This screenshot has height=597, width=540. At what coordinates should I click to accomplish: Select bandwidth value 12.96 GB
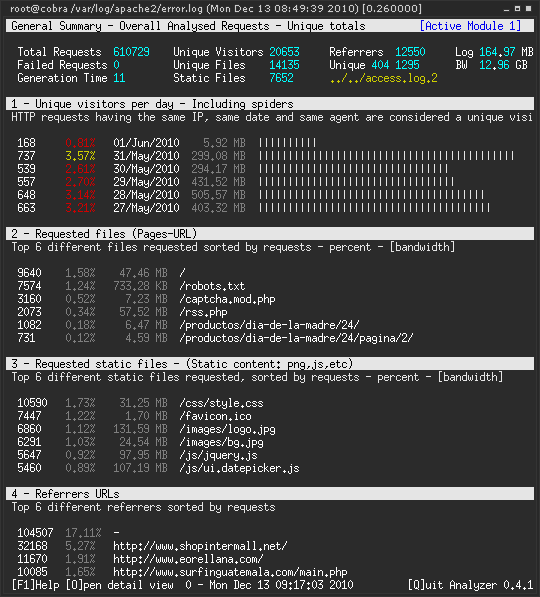503,65
